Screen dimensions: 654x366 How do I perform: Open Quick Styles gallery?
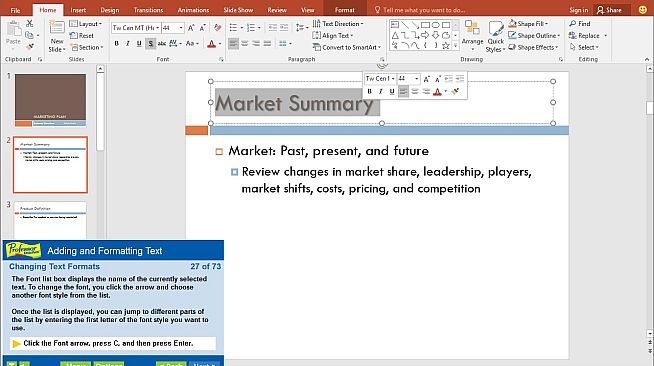pos(496,37)
